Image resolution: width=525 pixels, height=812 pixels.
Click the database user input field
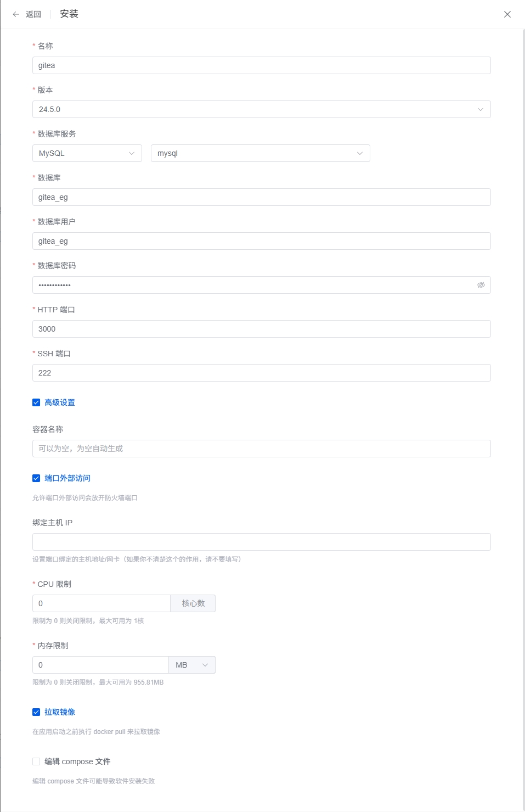[261, 241]
